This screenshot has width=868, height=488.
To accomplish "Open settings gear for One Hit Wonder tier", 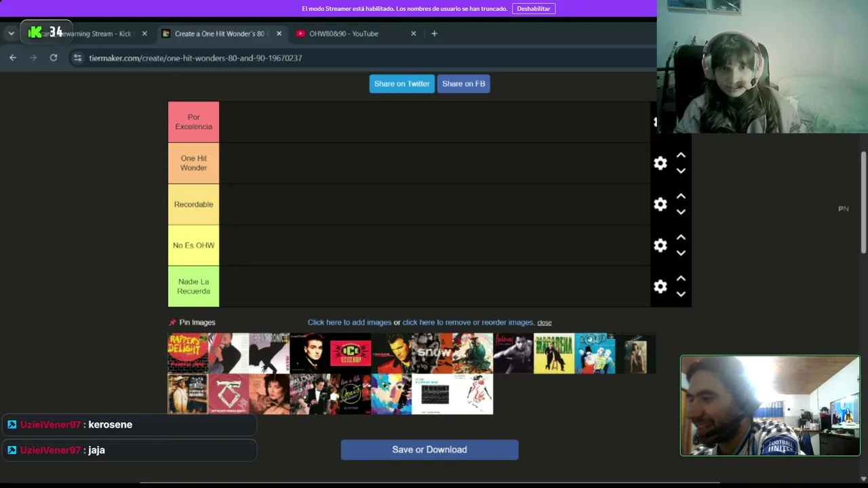I will pos(660,163).
